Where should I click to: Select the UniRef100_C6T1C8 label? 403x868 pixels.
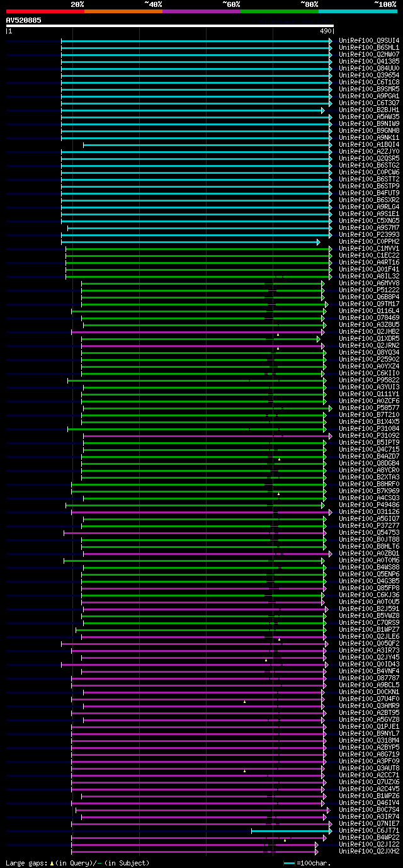click(369, 82)
